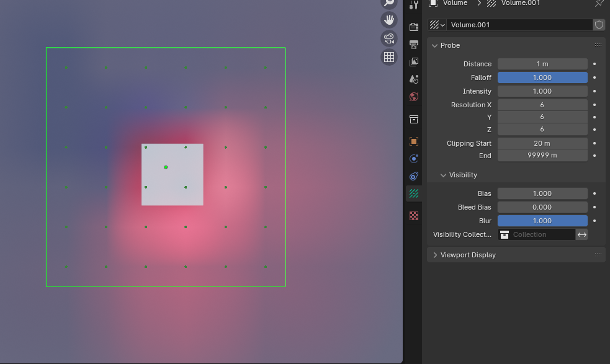Open the Render properties tab

click(414, 27)
